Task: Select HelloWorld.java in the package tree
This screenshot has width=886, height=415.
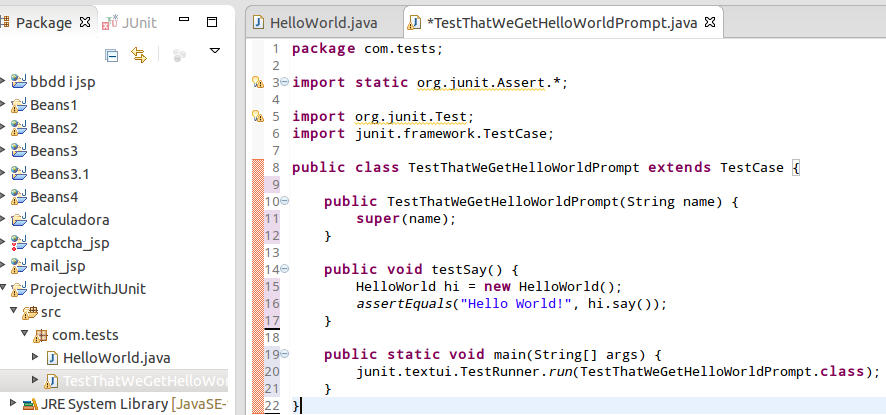Action: coord(116,357)
